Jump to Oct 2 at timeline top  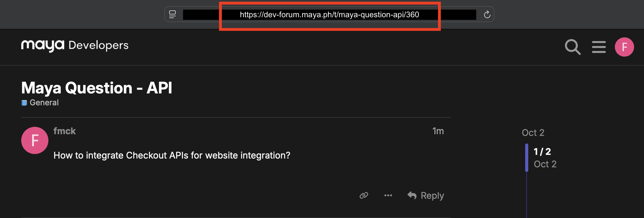point(533,132)
